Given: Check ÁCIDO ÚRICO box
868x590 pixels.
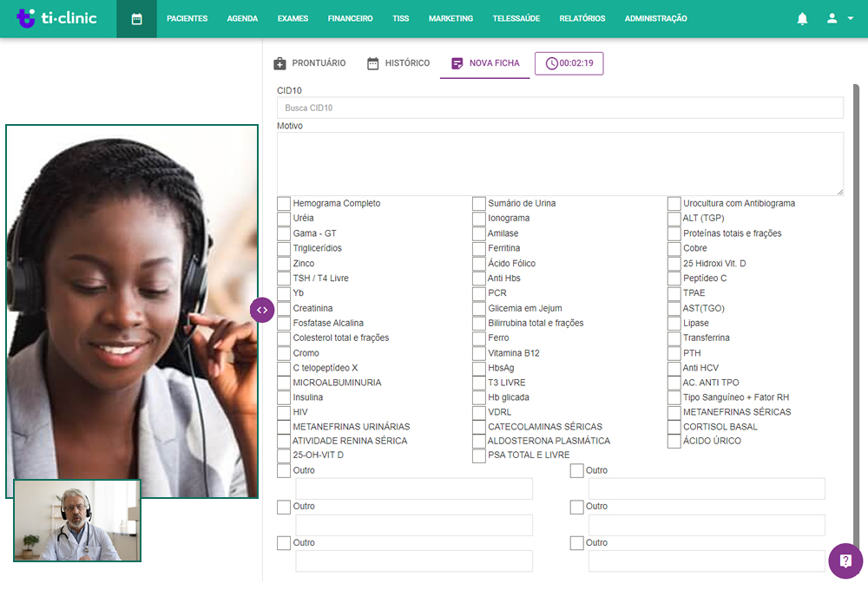Looking at the screenshot, I should (x=674, y=441).
